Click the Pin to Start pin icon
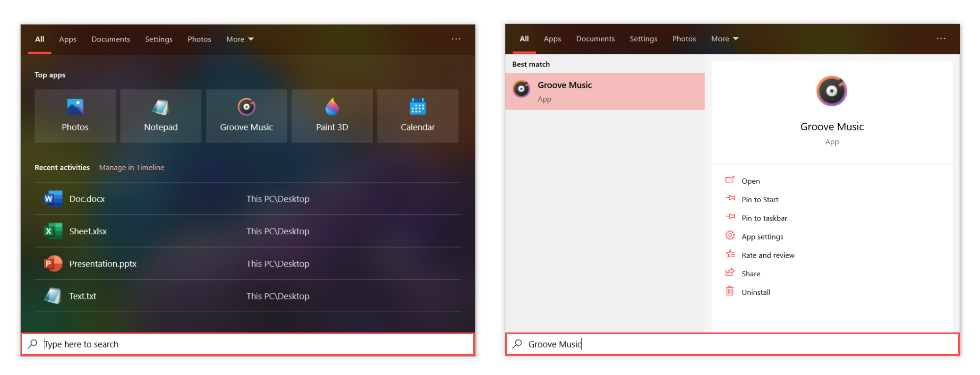 [x=730, y=198]
